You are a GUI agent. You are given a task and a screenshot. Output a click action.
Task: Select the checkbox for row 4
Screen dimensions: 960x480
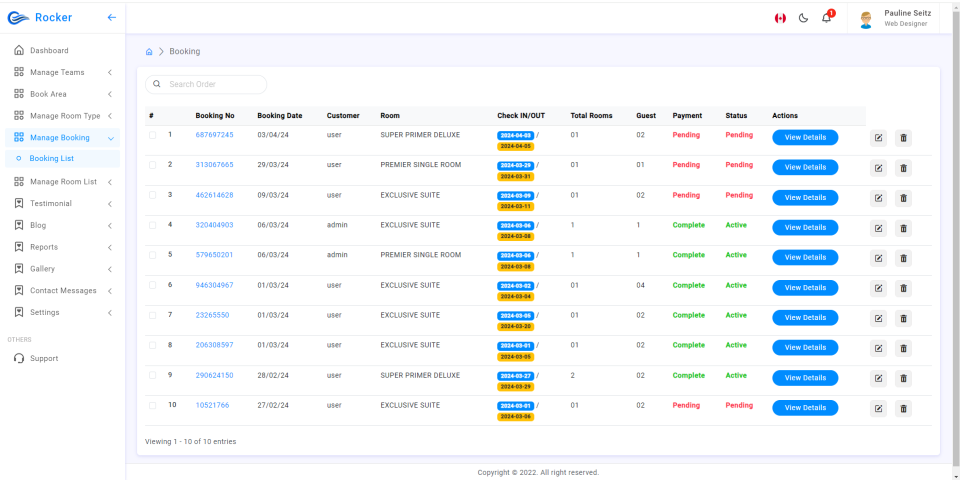[152, 225]
